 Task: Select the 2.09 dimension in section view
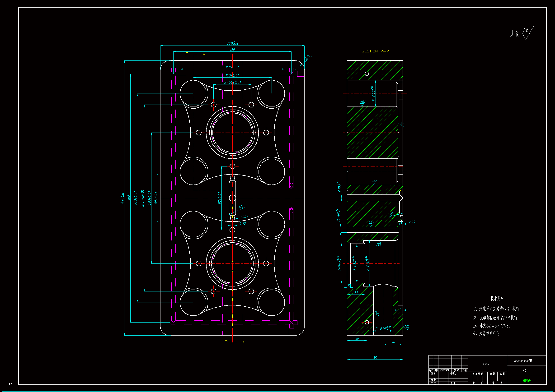point(412,222)
